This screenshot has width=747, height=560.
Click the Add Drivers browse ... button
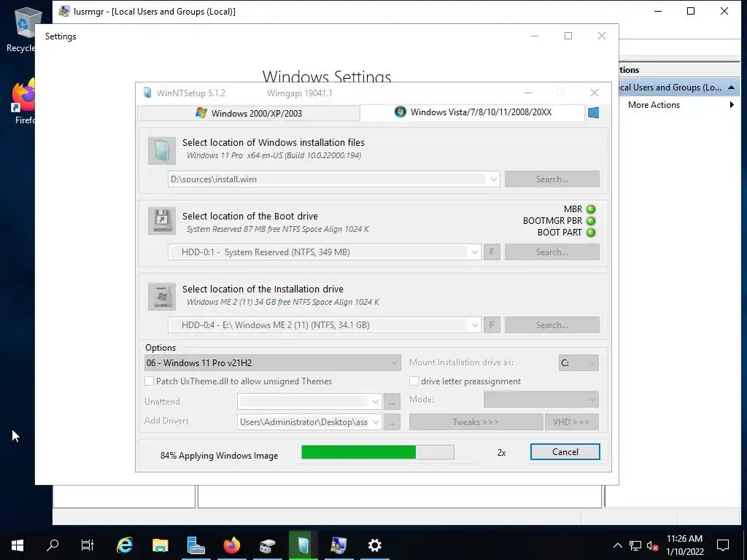point(392,422)
